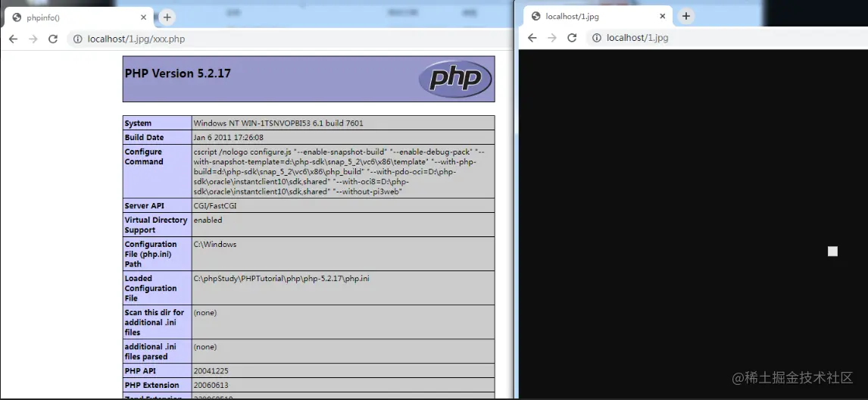Screen dimensions: 868x400
Task: Click the CGI/FastCGI value
Action: click(217, 205)
